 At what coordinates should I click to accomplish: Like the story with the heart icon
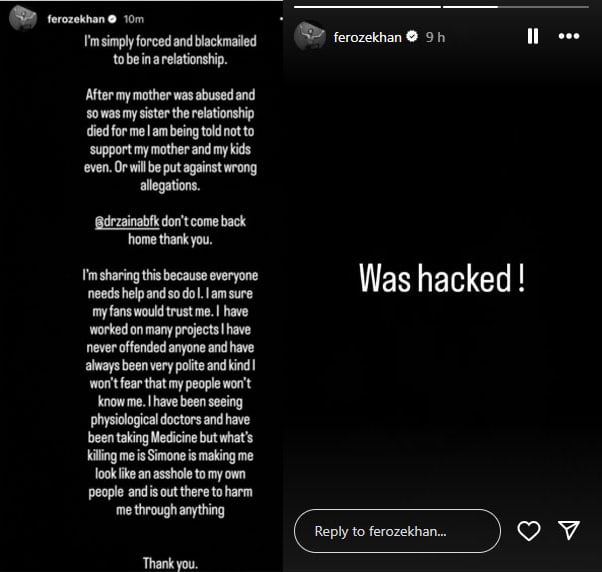[529, 531]
